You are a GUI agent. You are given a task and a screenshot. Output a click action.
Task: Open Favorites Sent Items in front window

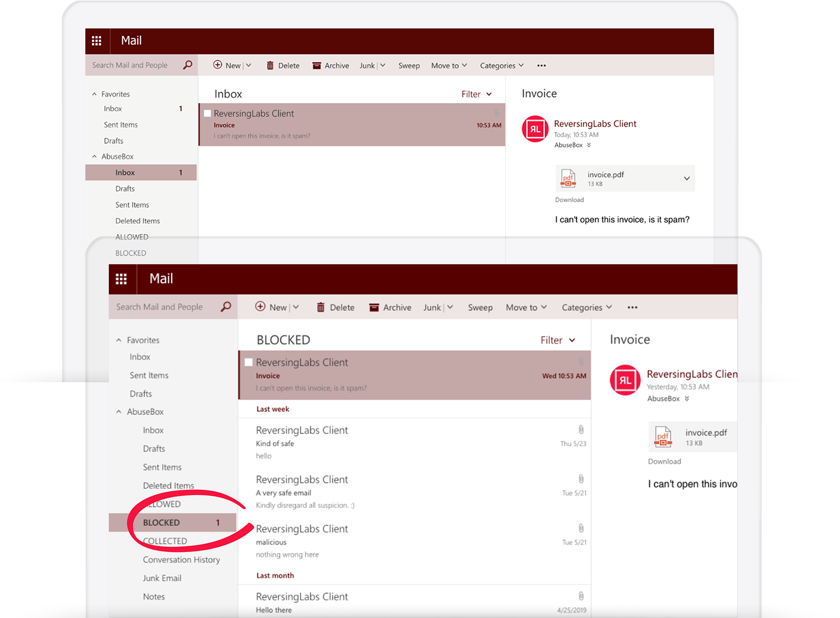[149, 375]
